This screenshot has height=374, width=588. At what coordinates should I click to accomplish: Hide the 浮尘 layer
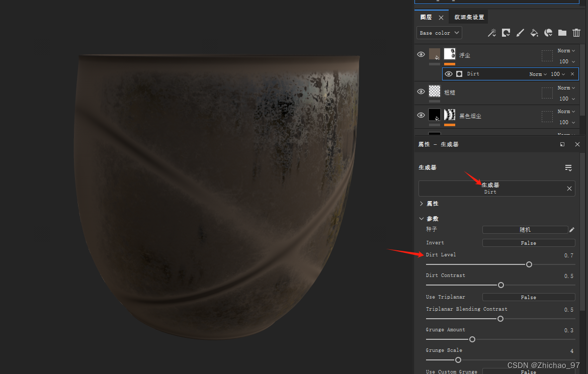[421, 54]
